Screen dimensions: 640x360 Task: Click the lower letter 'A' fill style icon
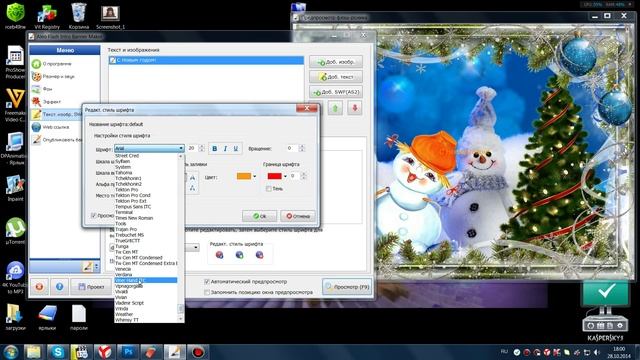[192, 188]
